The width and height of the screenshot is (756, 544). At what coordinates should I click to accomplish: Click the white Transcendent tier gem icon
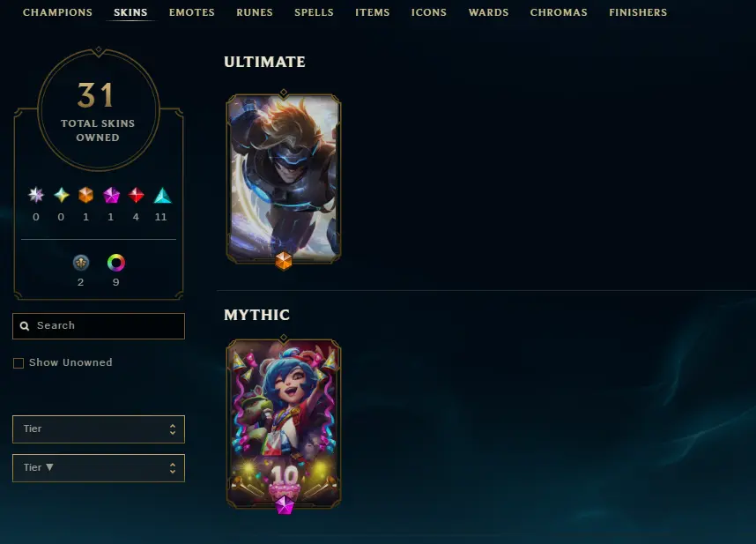pyautogui.click(x=35, y=195)
